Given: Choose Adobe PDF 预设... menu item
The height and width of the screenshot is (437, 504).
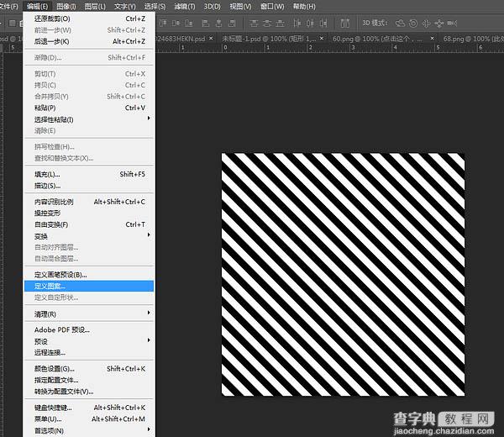Looking at the screenshot, I should (89, 330).
